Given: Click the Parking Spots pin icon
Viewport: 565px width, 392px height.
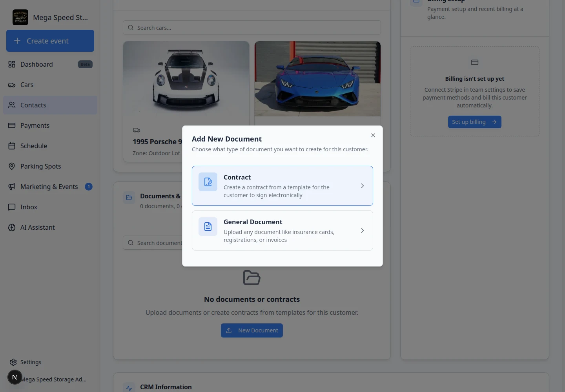Looking at the screenshot, I should pyautogui.click(x=12, y=166).
